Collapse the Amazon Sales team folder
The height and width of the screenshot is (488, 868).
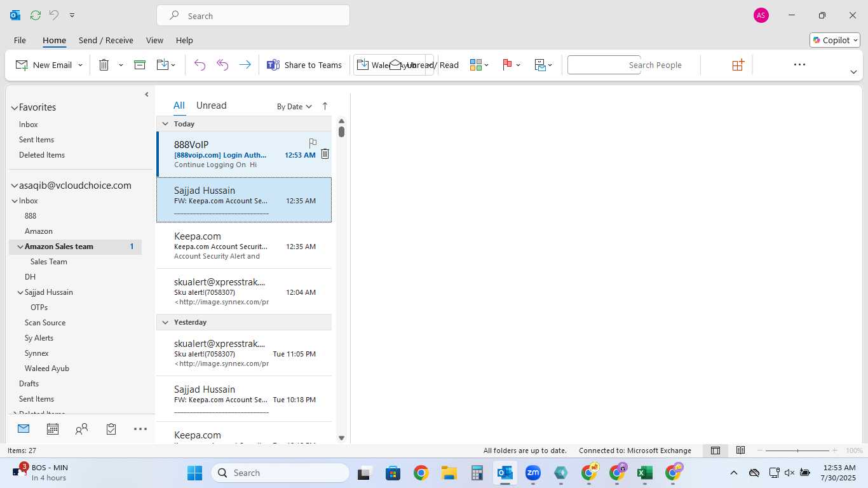(x=20, y=247)
